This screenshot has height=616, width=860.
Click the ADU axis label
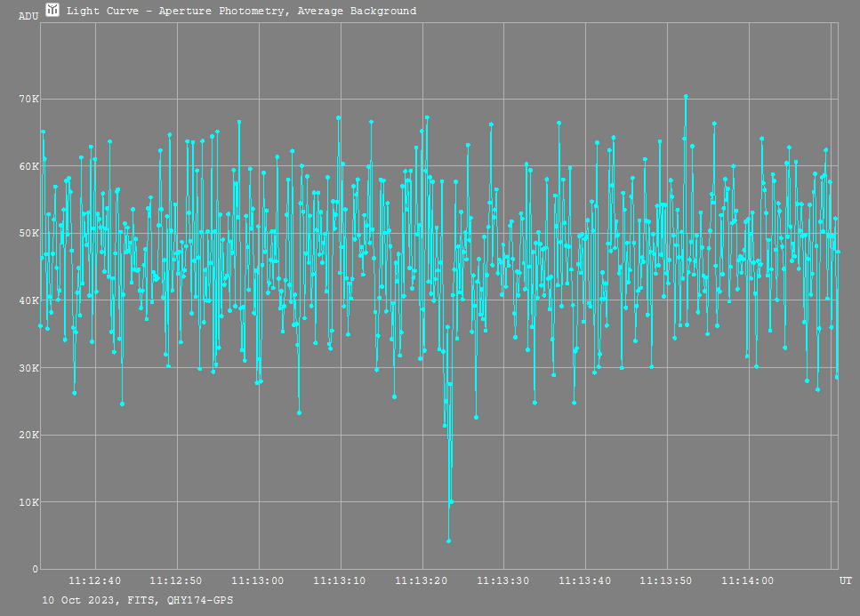(x=28, y=16)
